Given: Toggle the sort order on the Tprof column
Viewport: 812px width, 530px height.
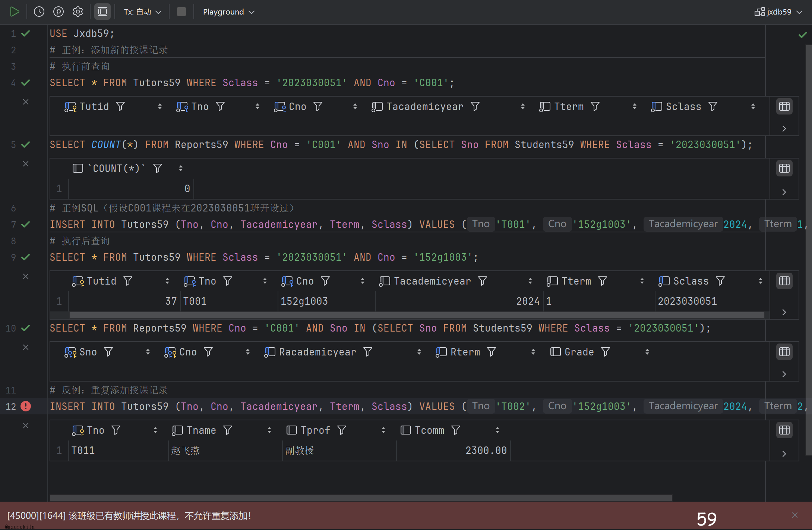Looking at the screenshot, I should point(383,430).
